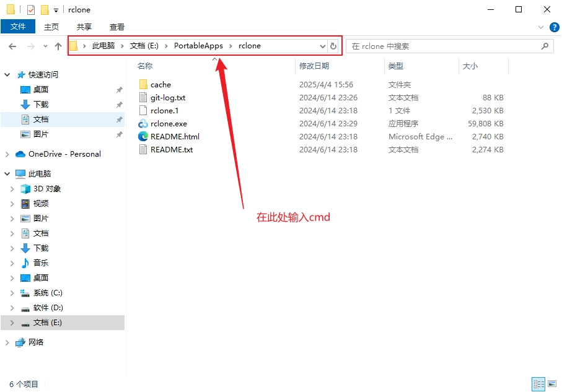Viewport: 562px width, 392px height.
Task: Refresh the current folder view
Action: (333, 46)
